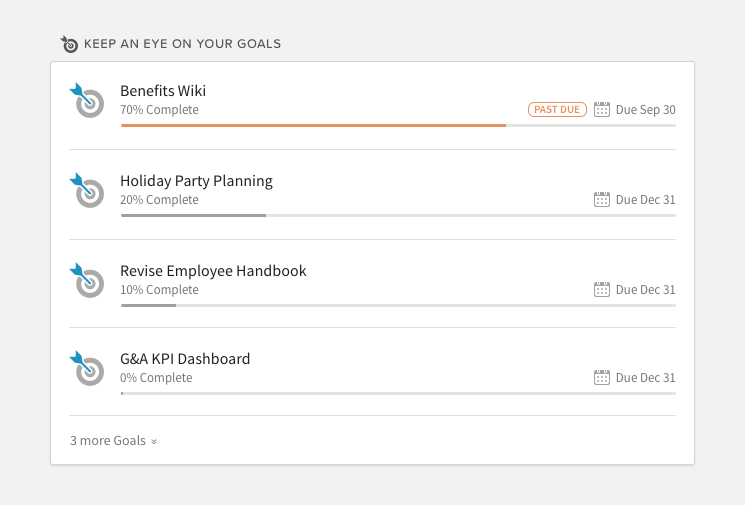Viewport: 745px width, 505px height.
Task: Click the Holiday Party Planning calendar icon
Action: pos(602,200)
